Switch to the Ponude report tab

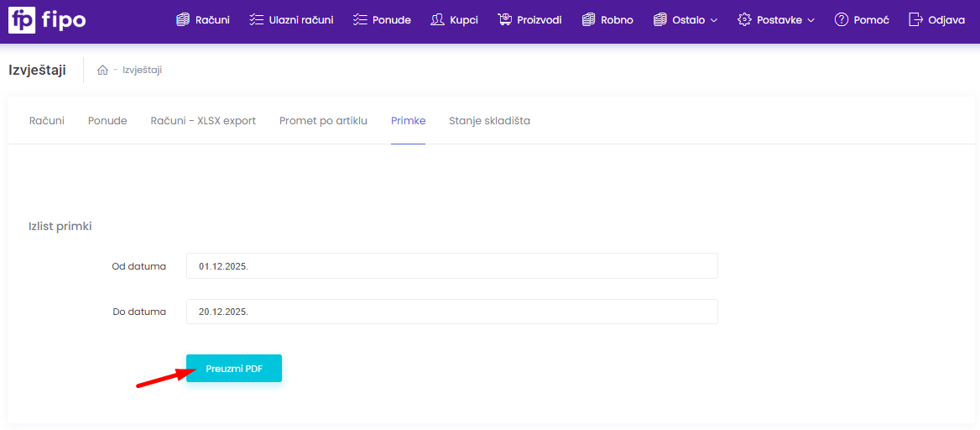[107, 121]
